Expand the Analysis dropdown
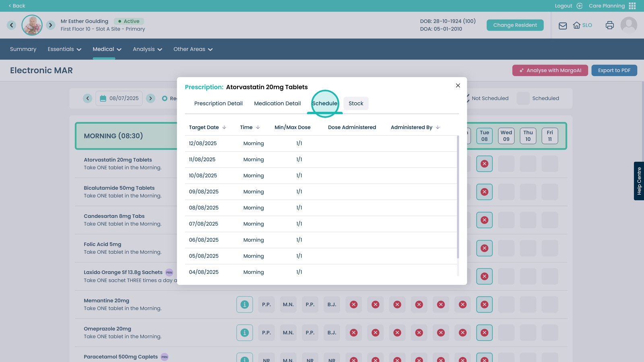 tap(147, 49)
